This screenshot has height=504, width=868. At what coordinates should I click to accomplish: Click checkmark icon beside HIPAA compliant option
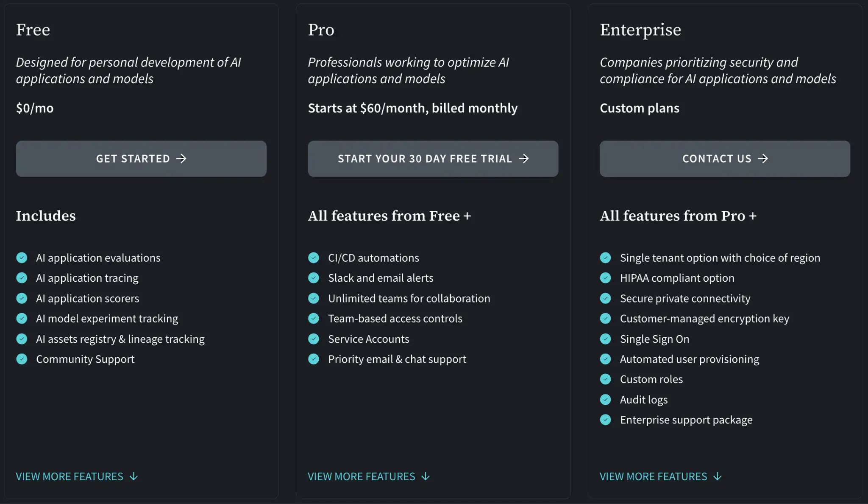606,278
